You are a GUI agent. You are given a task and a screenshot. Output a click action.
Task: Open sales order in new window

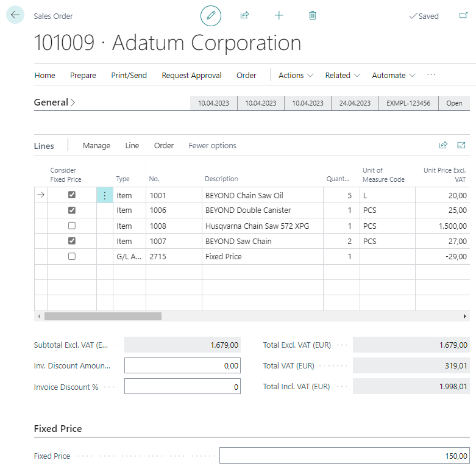click(463, 16)
